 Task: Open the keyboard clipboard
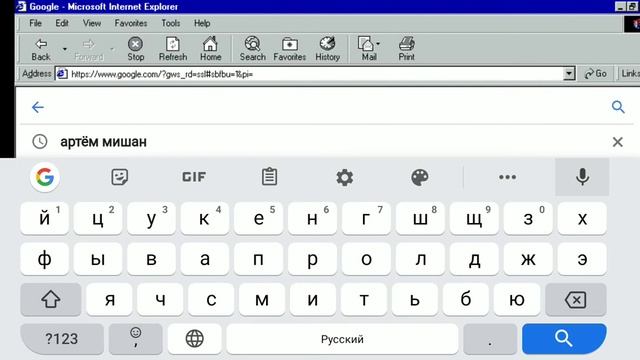[x=269, y=177]
